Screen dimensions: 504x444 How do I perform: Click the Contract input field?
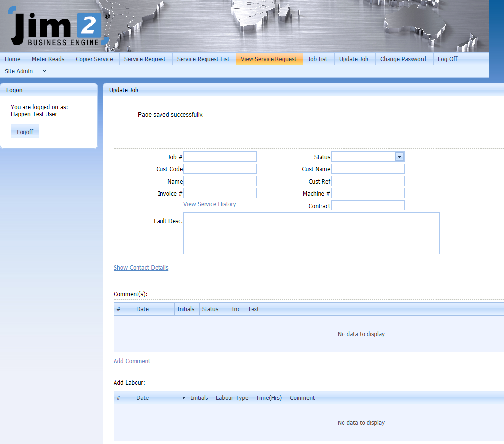coord(367,206)
